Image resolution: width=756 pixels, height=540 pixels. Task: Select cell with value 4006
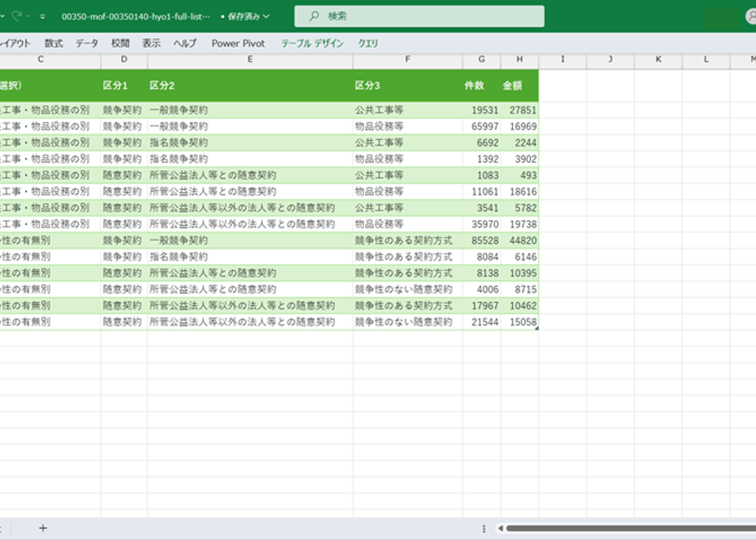tap(481, 290)
